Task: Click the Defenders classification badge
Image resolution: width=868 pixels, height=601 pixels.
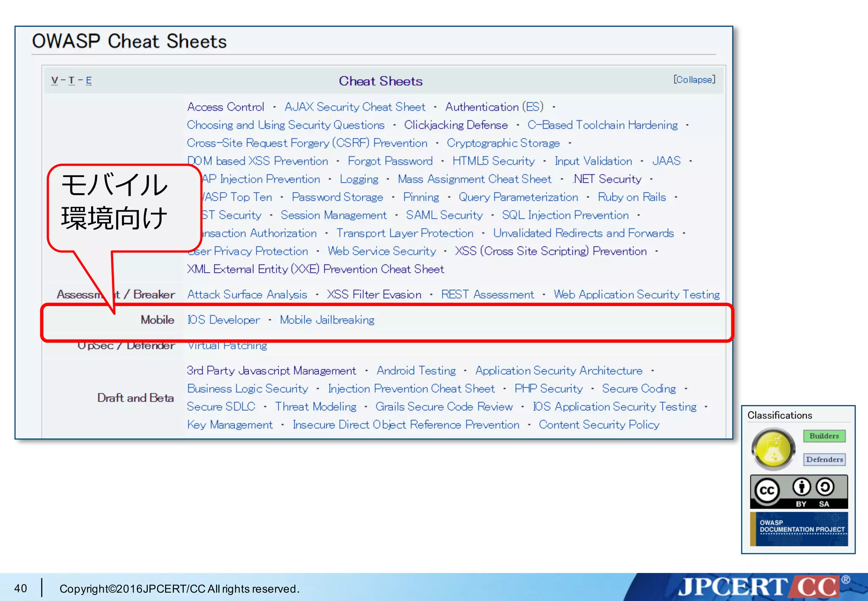Action: 824,459
